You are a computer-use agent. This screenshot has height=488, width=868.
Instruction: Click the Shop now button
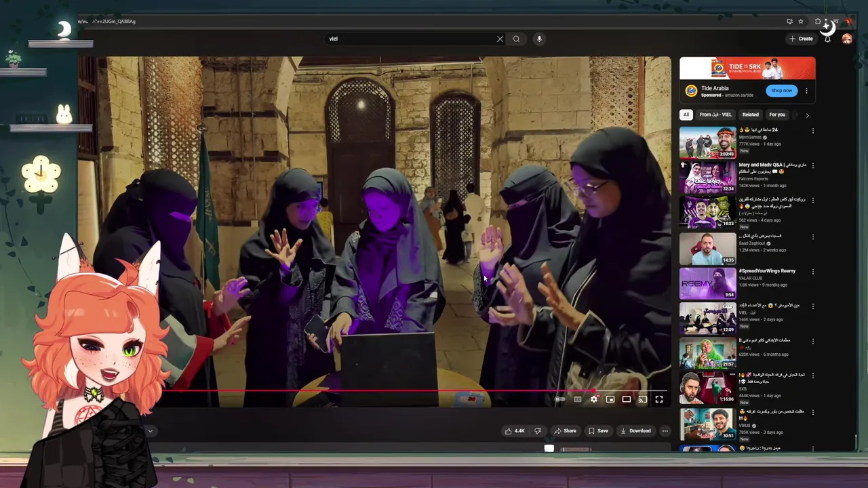781,91
